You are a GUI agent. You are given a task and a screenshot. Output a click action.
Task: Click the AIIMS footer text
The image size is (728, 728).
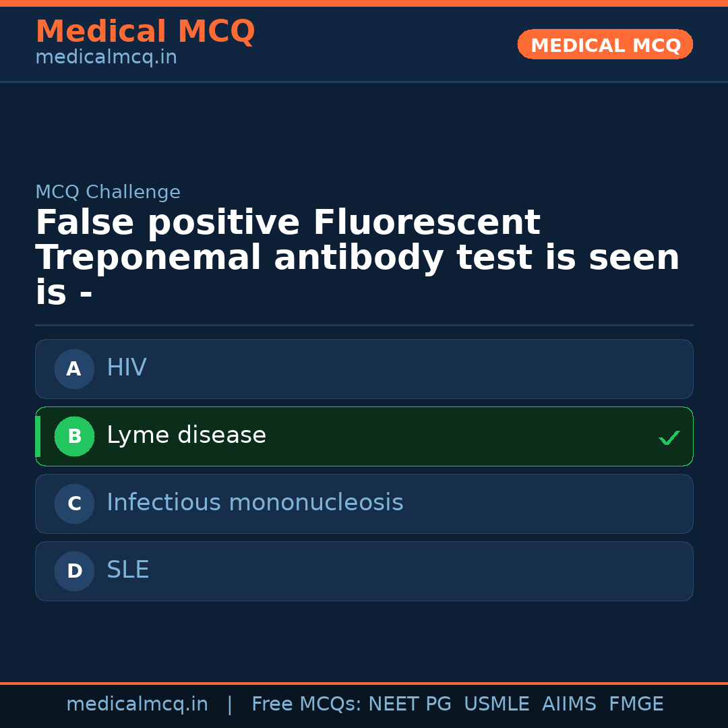[569, 704]
